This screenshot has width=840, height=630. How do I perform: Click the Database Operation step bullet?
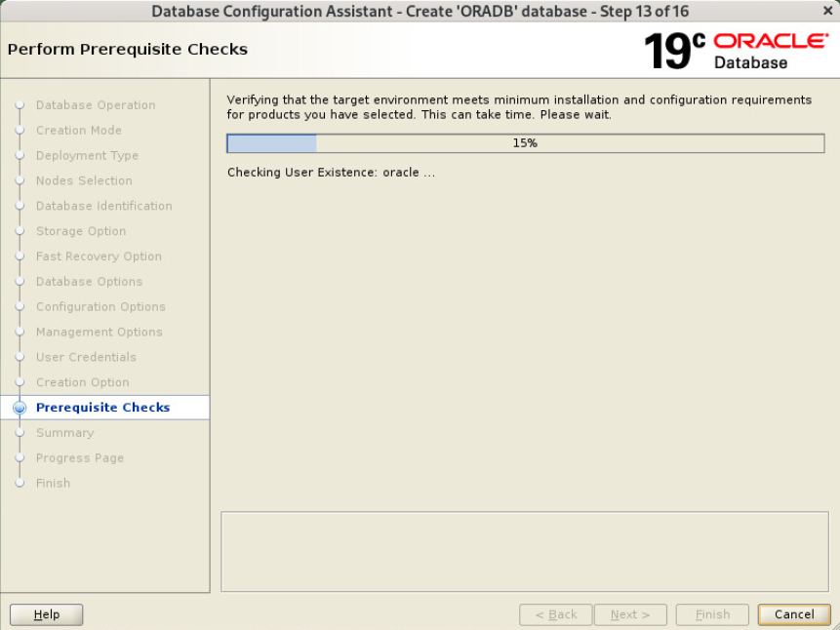click(x=20, y=105)
